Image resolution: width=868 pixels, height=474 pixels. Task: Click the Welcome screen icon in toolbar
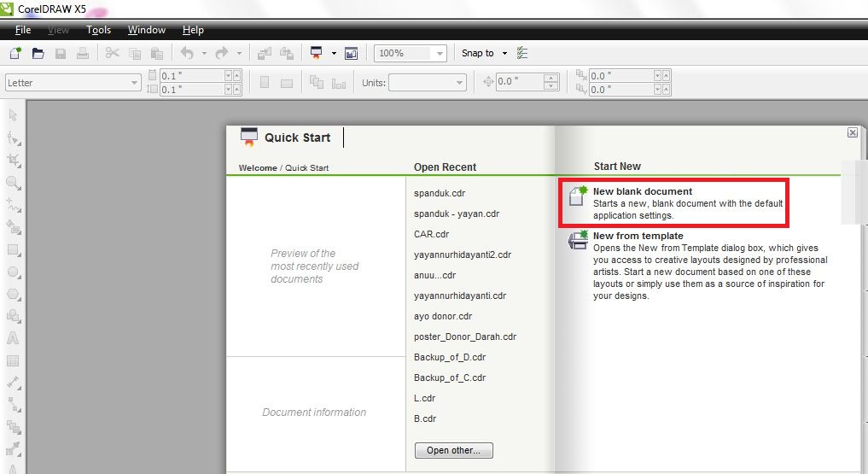tap(351, 53)
